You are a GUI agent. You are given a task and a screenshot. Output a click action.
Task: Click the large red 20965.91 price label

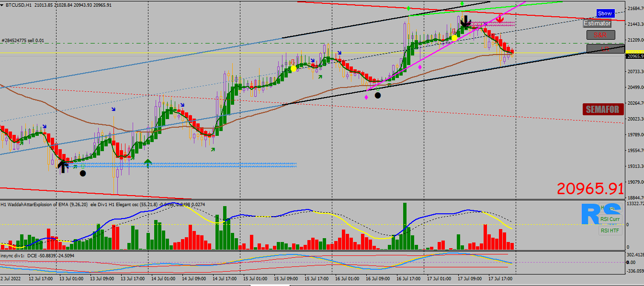pos(590,188)
